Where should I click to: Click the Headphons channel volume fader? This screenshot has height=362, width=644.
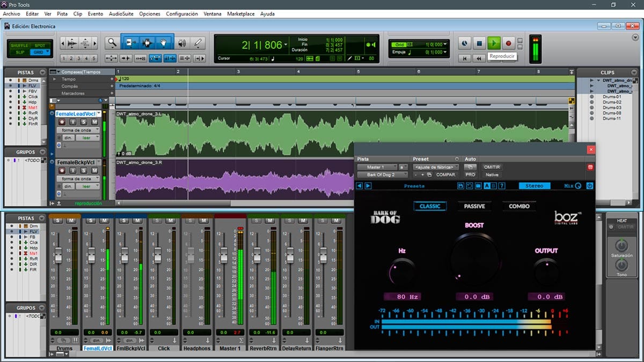(191, 255)
